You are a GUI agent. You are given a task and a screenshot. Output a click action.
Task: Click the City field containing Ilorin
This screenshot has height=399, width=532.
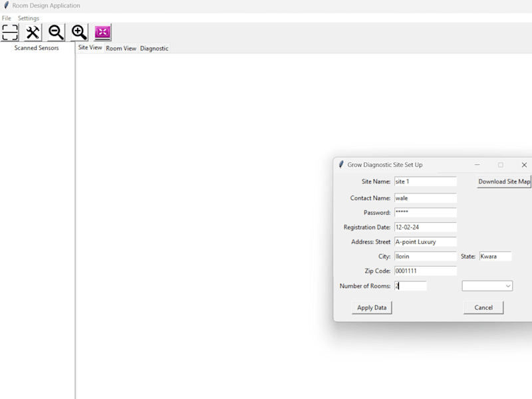tap(426, 257)
